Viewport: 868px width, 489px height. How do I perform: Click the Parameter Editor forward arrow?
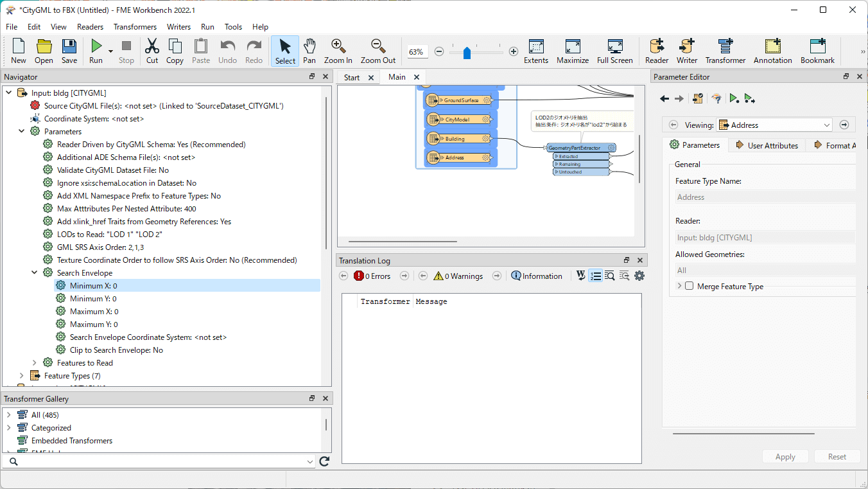click(679, 98)
